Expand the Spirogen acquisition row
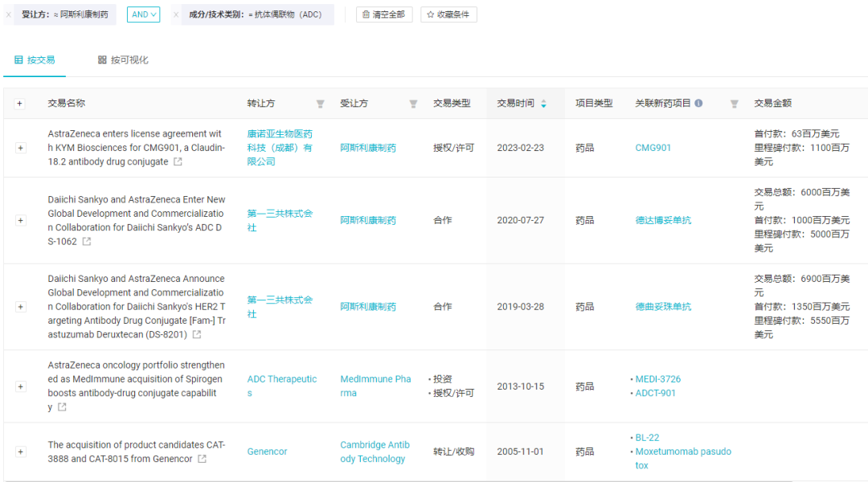The width and height of the screenshot is (868, 482). [20, 386]
